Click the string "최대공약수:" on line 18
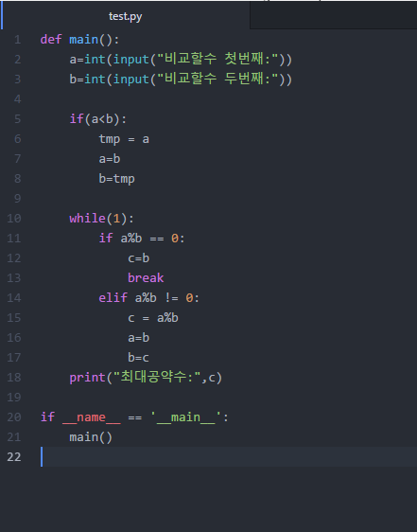The width and height of the screenshot is (417, 532). [157, 377]
